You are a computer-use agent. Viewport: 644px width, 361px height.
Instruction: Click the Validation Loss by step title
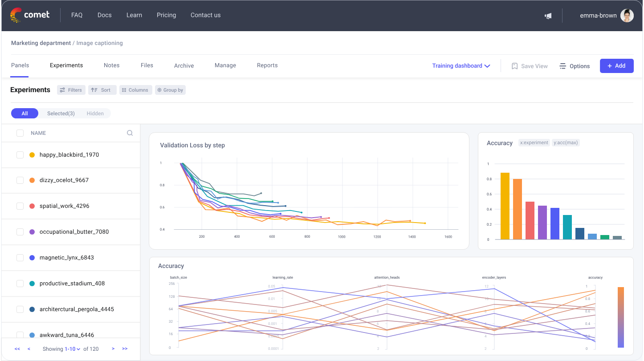coord(192,146)
